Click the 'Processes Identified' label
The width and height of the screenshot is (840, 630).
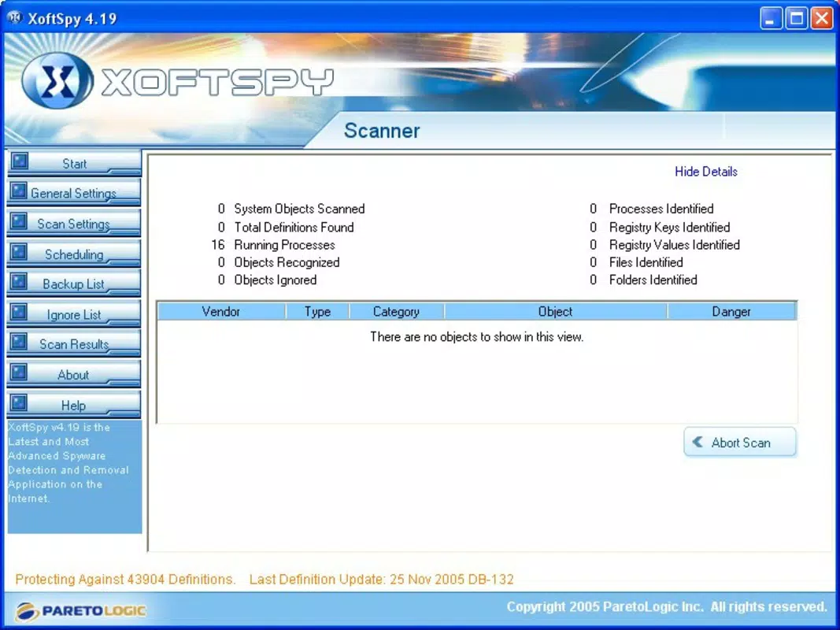coord(661,209)
